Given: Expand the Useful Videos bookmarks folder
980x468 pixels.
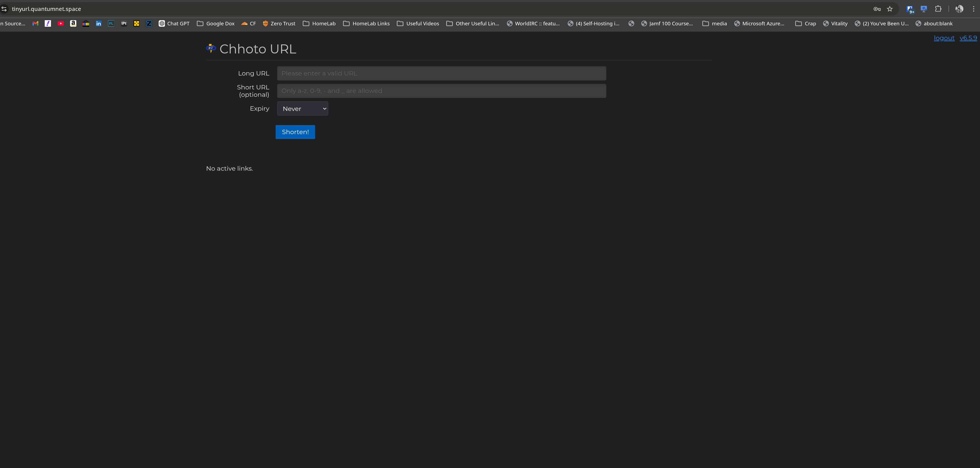Looking at the screenshot, I should click(418, 24).
